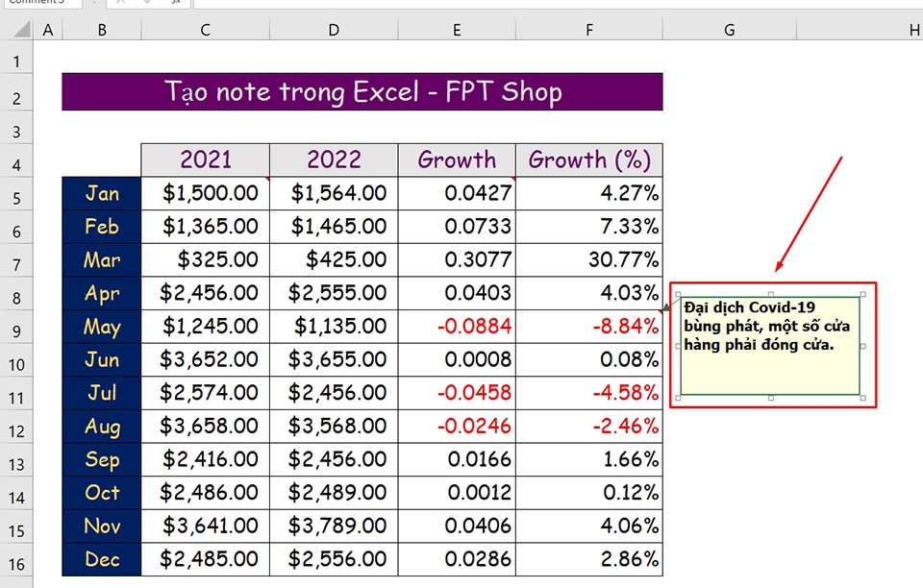Click column header B
Viewport: 923px width, 588px height.
pos(101,29)
